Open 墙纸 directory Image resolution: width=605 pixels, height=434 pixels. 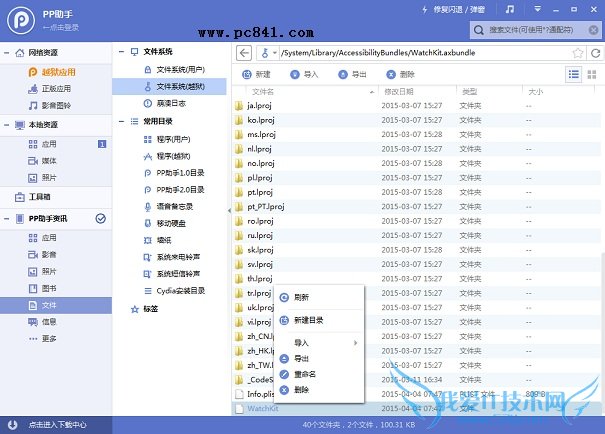click(x=157, y=240)
